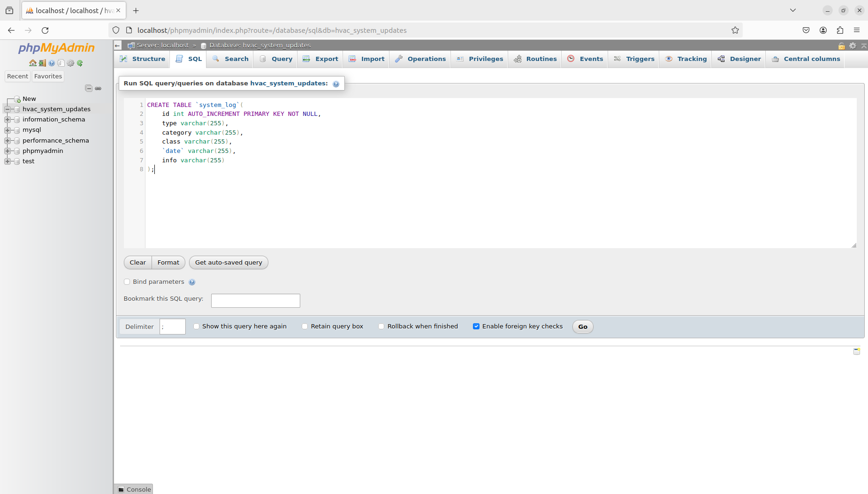Reload navigation panel with green arrow icon
The image size is (868, 494).
click(80, 63)
